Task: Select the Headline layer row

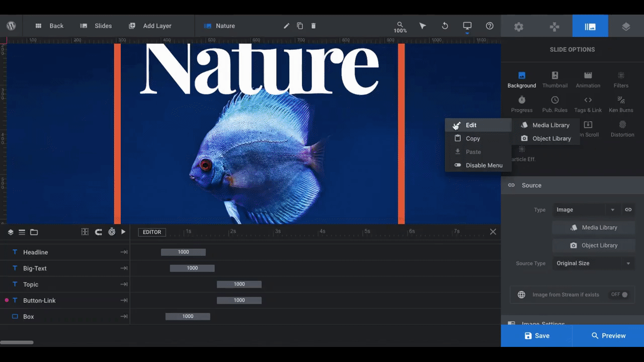Action: pyautogui.click(x=65, y=252)
